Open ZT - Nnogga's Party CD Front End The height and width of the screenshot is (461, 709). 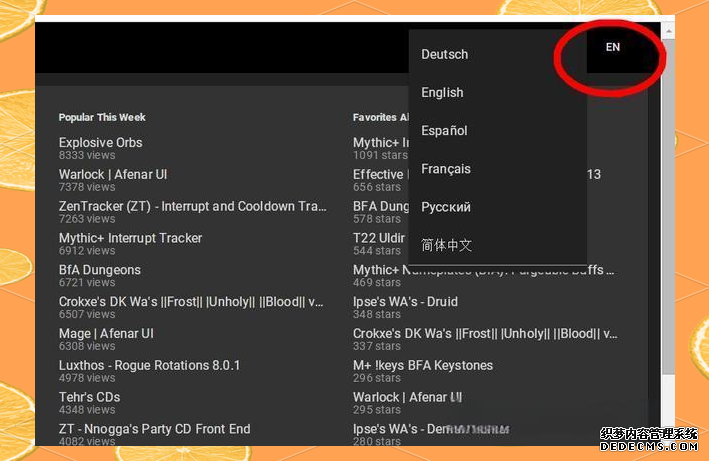point(154,429)
